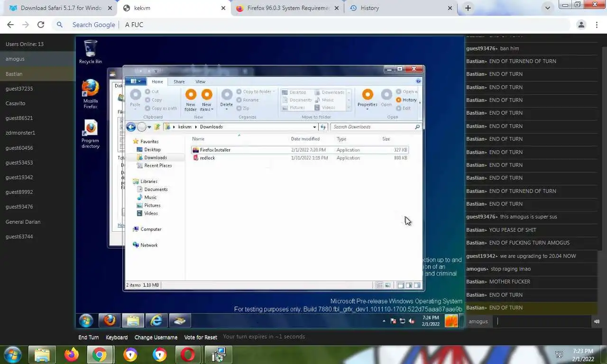
Task: Open Chrome's tab search chevron
Action: point(548,8)
